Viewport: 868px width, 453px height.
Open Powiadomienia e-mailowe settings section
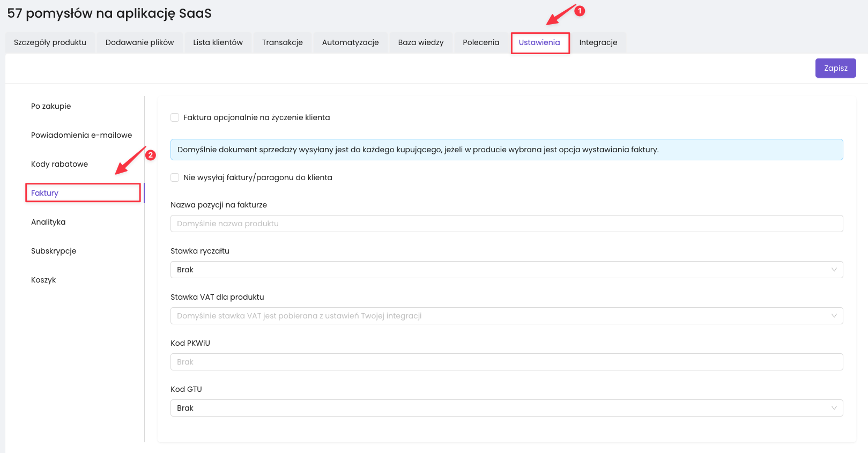tap(81, 135)
